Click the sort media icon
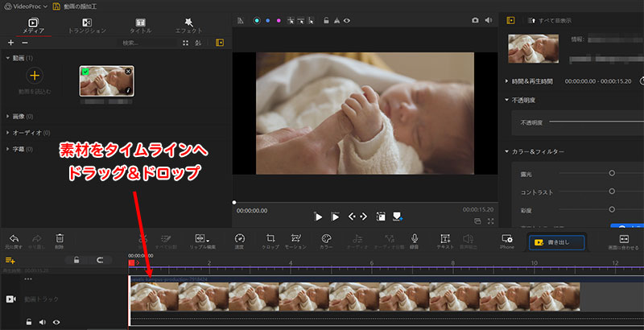This screenshot has height=330, width=644. (x=198, y=43)
